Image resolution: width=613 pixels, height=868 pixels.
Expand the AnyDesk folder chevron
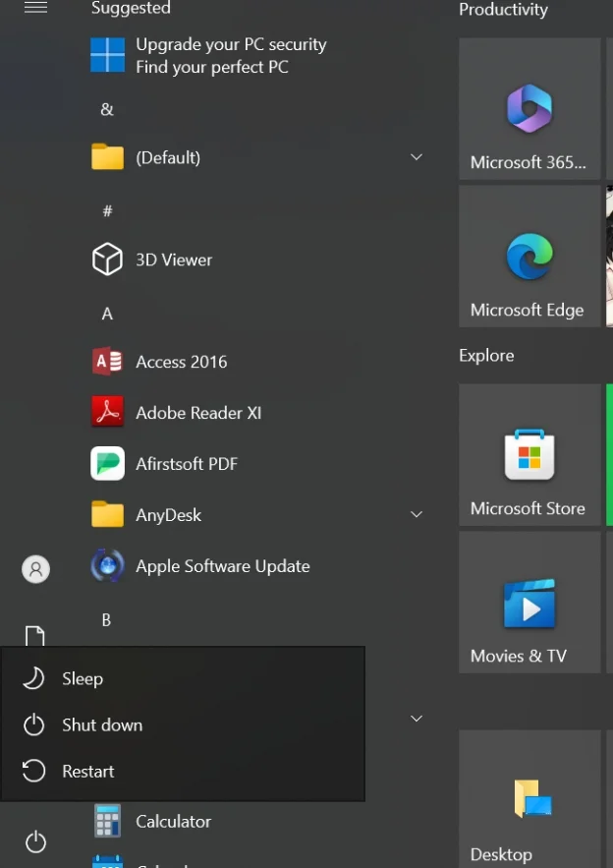417,514
